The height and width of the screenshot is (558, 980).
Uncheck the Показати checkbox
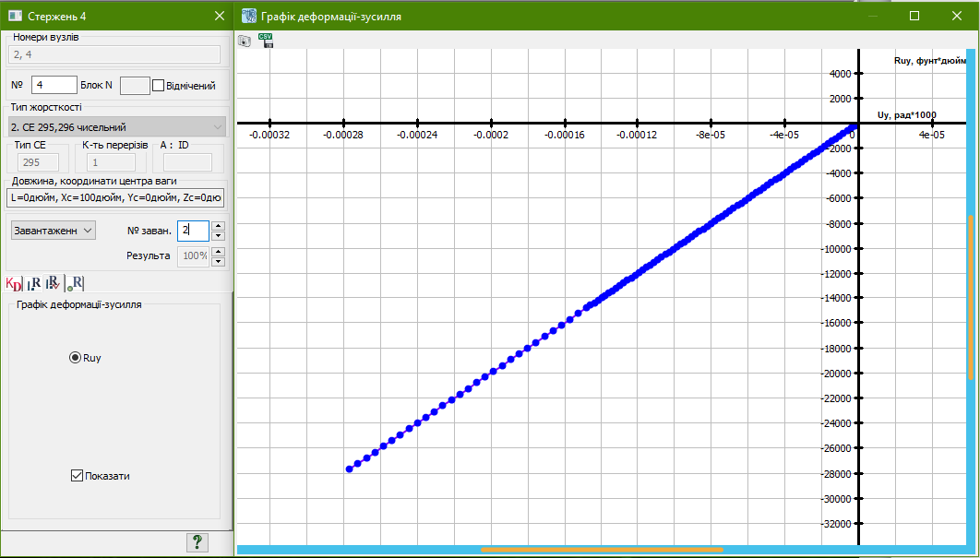coord(77,476)
